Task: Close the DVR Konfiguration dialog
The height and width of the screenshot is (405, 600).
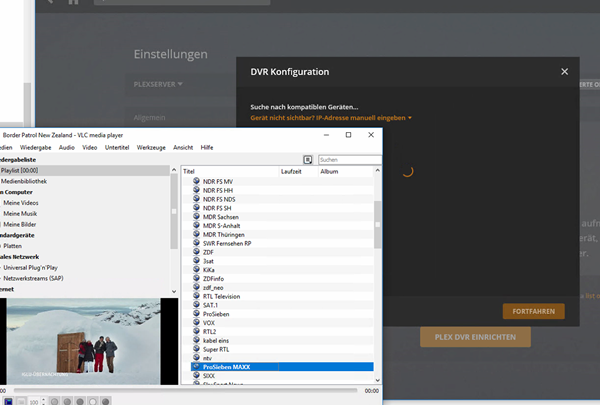Action: pyautogui.click(x=564, y=72)
